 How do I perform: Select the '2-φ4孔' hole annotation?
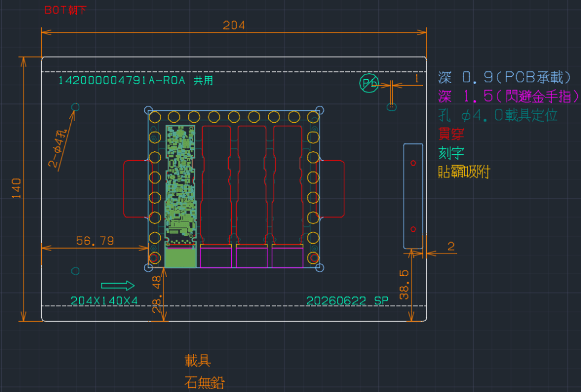[58, 148]
